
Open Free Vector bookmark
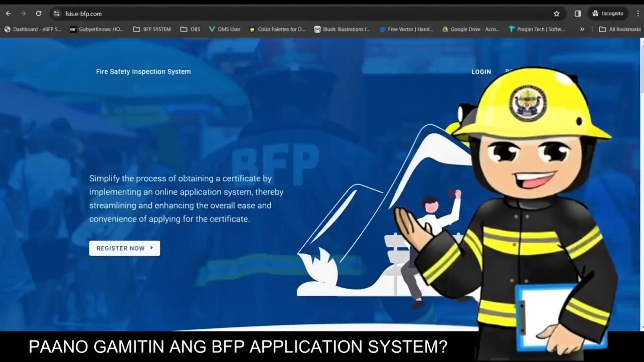coord(407,29)
